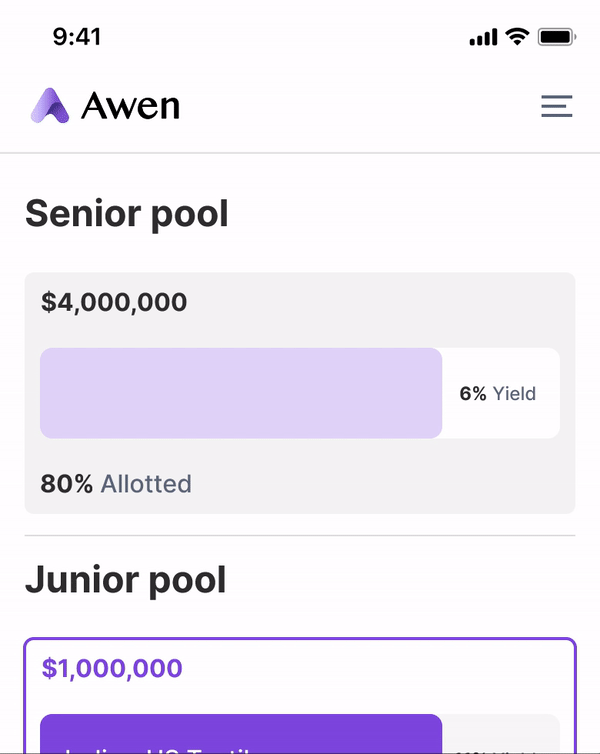Tap the Wi-Fi status icon
This screenshot has width=600, height=754.
coord(517,37)
